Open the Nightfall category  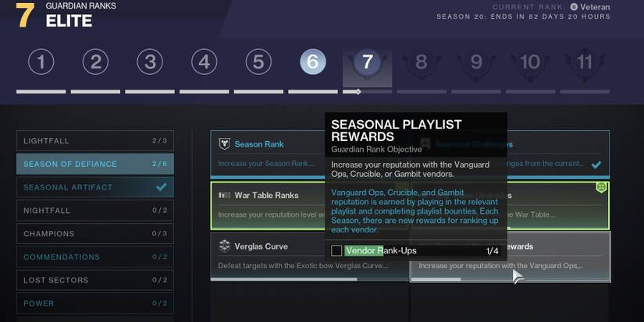coord(95,211)
